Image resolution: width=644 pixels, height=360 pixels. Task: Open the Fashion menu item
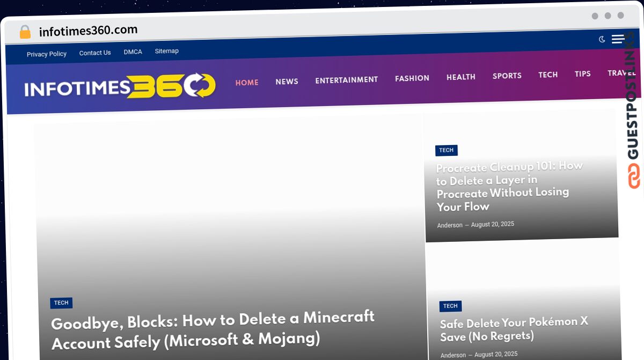coord(412,78)
